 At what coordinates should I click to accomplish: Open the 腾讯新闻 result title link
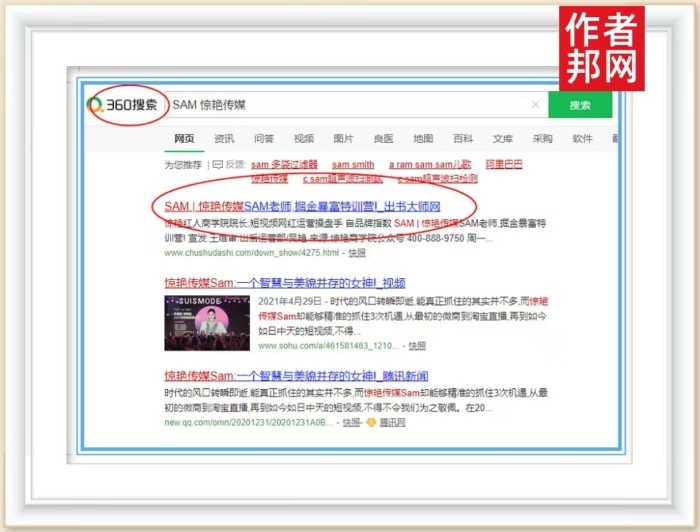click(293, 375)
